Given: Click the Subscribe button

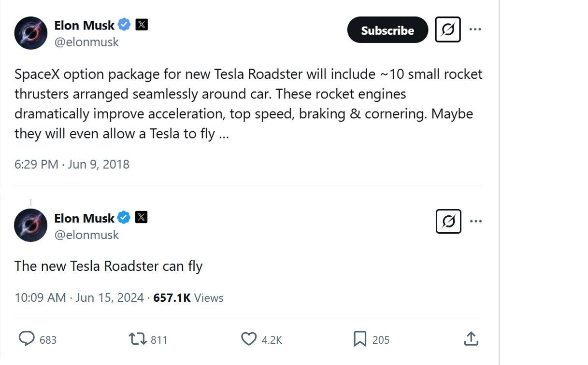Looking at the screenshot, I should tap(387, 30).
